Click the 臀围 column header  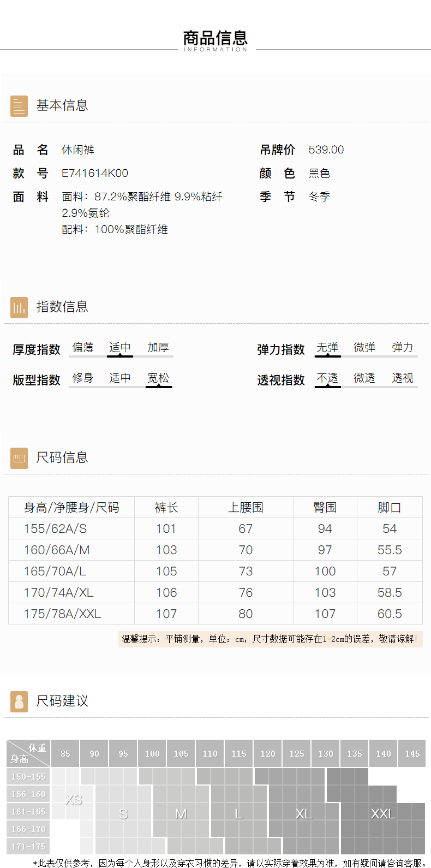[x=325, y=508]
